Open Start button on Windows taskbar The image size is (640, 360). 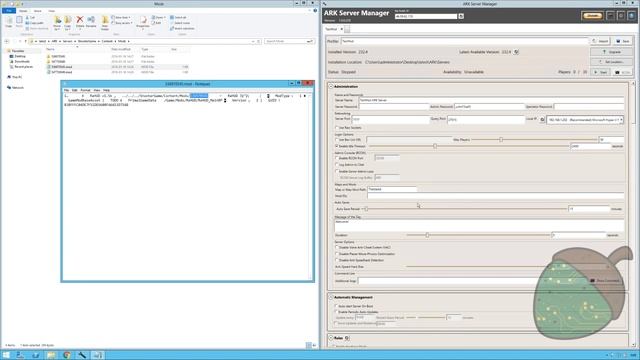pyautogui.click(x=6, y=355)
